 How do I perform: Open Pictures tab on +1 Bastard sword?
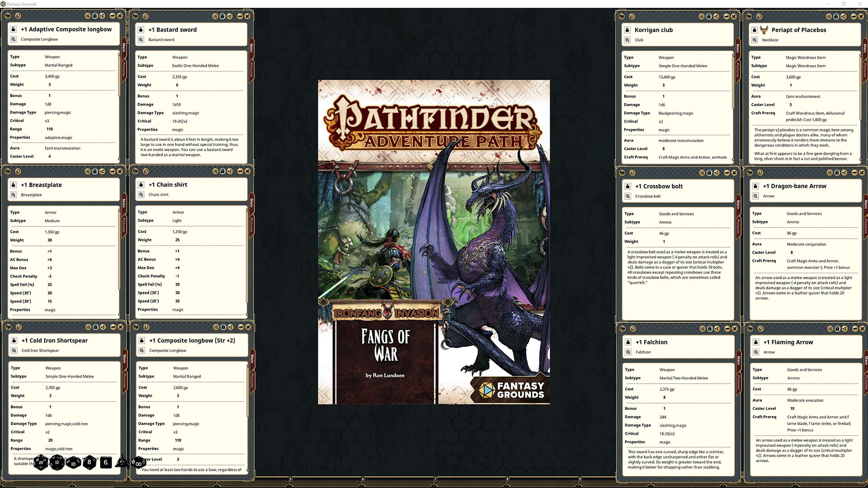(x=251, y=70)
